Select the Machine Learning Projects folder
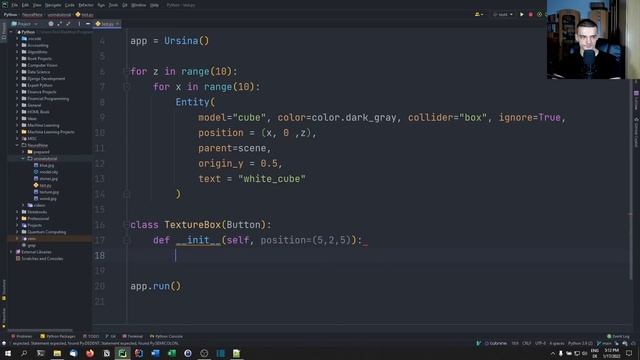640x360 pixels. click(48, 132)
